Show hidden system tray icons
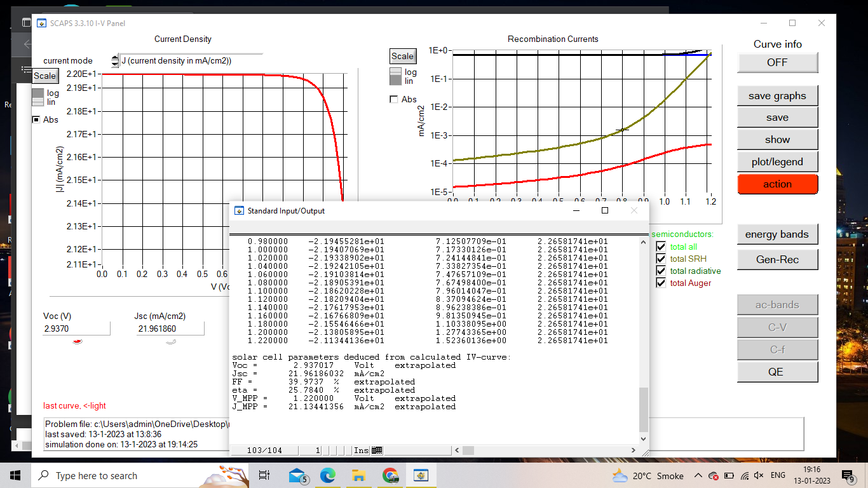Screen dimensions: 868x488 coord(698,475)
